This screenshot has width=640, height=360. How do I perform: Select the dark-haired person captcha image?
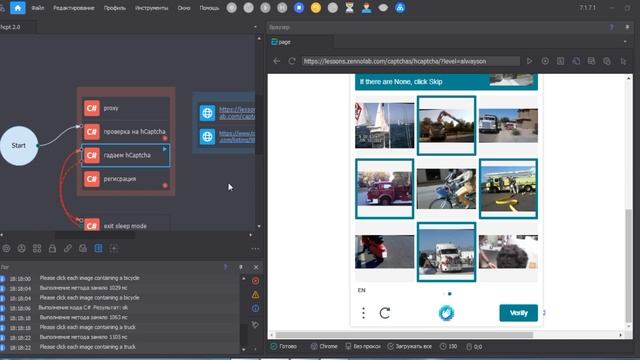508,252
